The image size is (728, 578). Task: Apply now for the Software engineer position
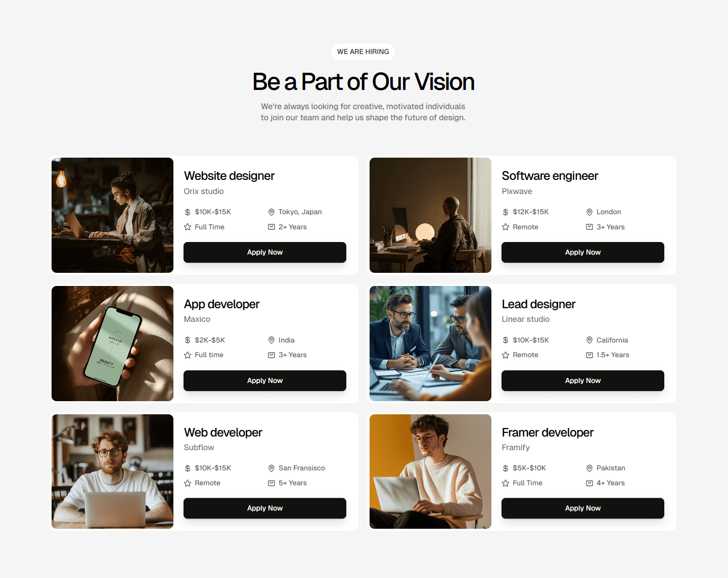click(583, 252)
